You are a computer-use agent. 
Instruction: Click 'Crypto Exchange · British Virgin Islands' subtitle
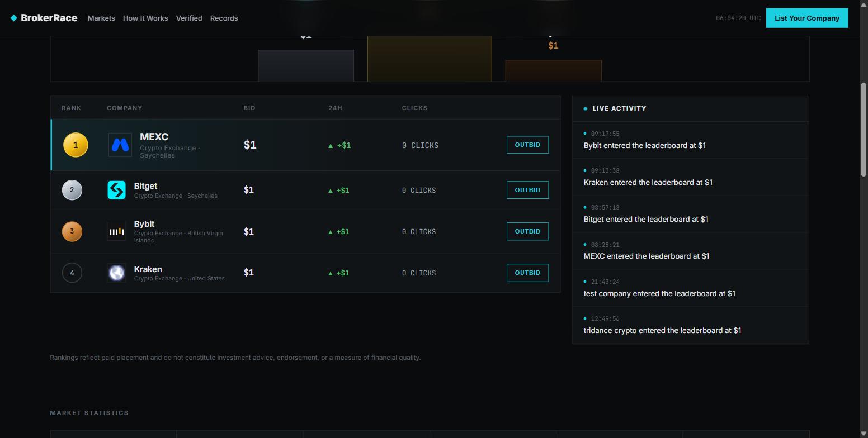178,237
